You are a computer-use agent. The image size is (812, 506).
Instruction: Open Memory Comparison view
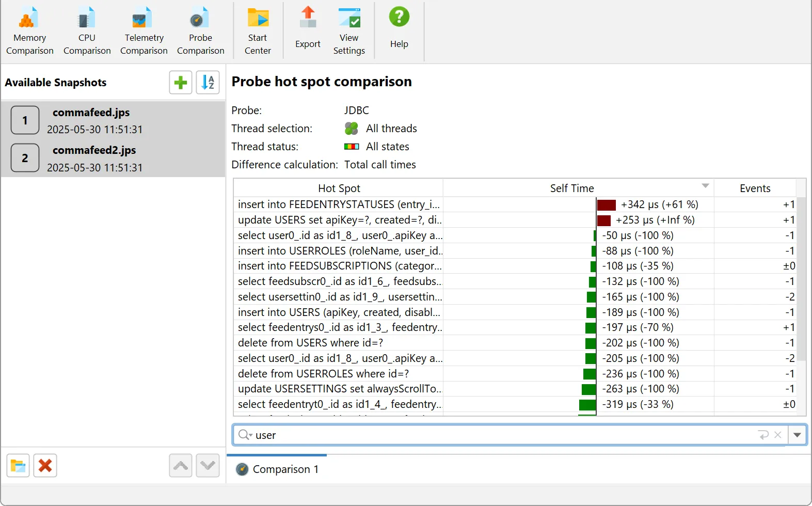(x=29, y=31)
